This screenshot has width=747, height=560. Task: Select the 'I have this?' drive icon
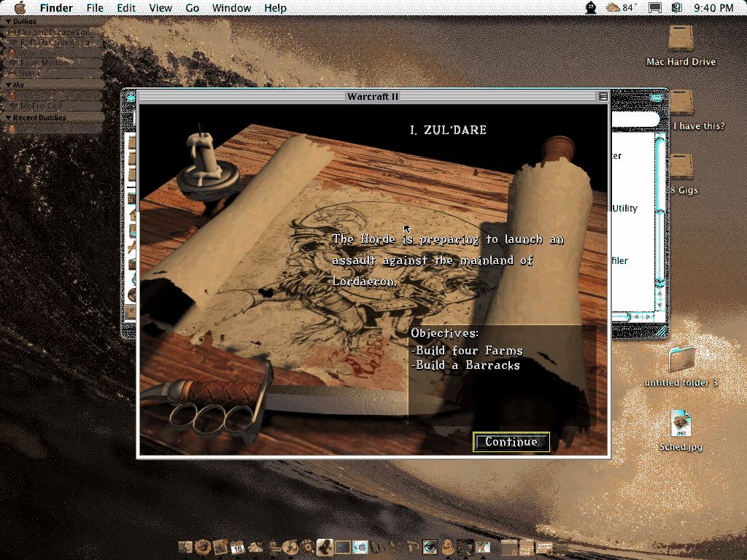tap(681, 102)
